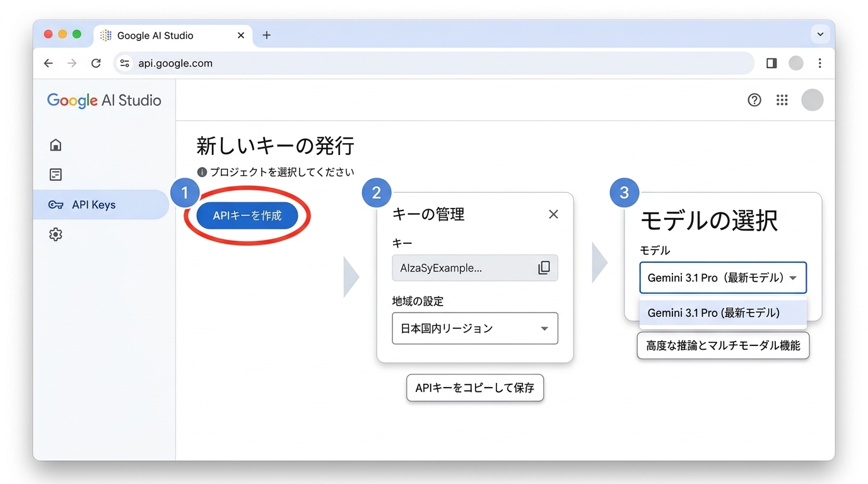Screen dimensions: 868x484
Task: Click the key icon next to API Keys
Action: (56, 204)
